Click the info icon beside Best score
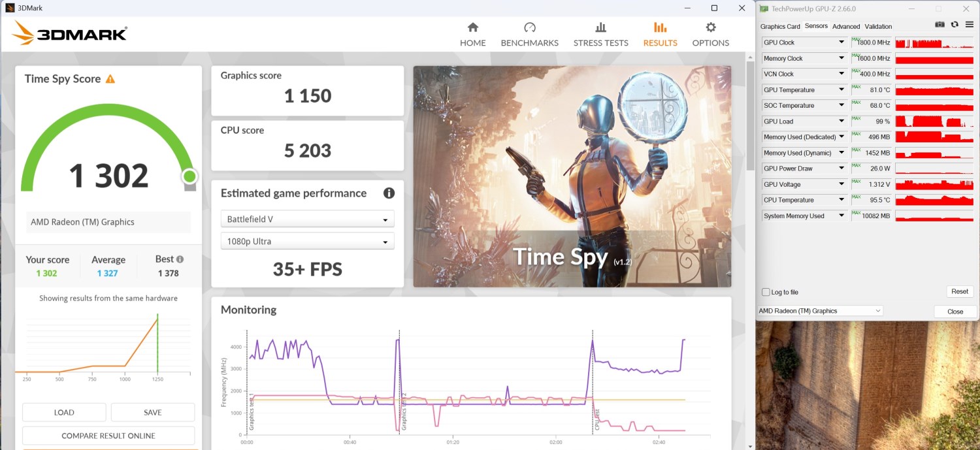Viewport: 980px width, 450px height. coord(180,259)
